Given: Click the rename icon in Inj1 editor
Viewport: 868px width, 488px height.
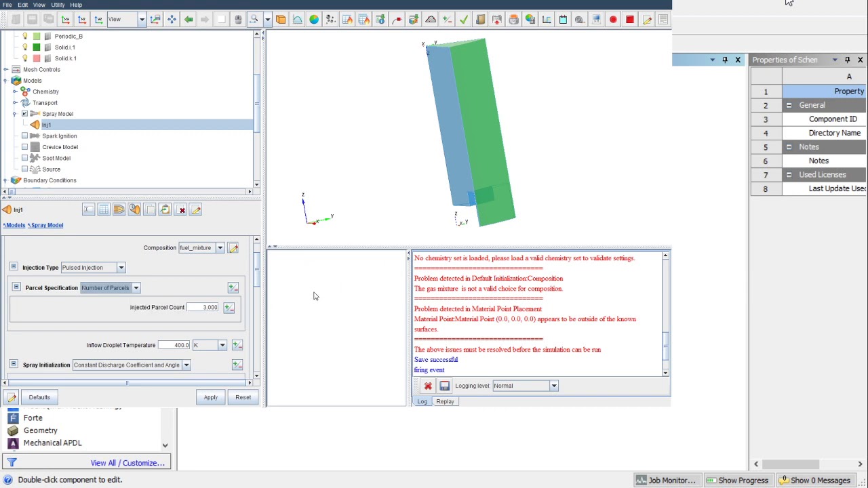Looking at the screenshot, I should (x=88, y=210).
